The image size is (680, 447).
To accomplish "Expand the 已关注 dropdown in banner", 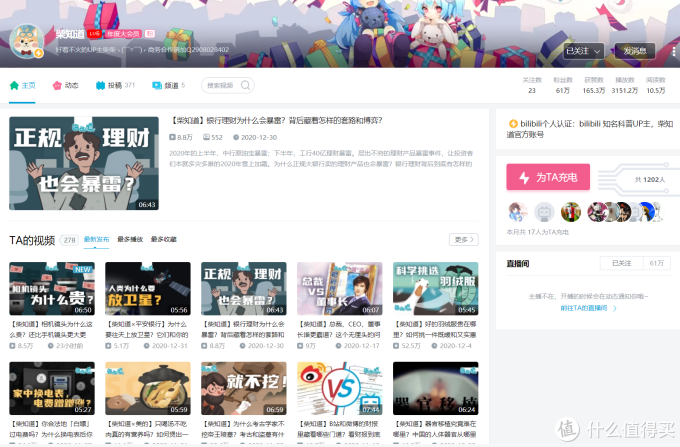I will click(x=583, y=51).
